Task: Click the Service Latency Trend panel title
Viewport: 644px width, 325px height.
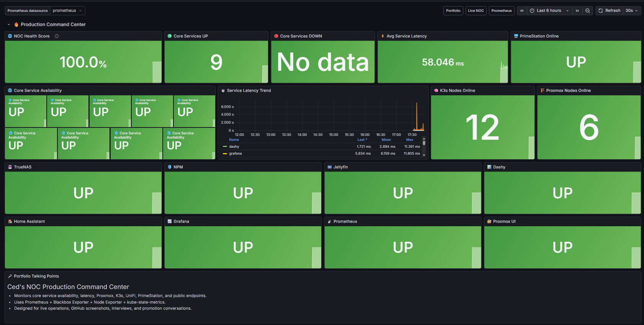Action: [x=249, y=90]
